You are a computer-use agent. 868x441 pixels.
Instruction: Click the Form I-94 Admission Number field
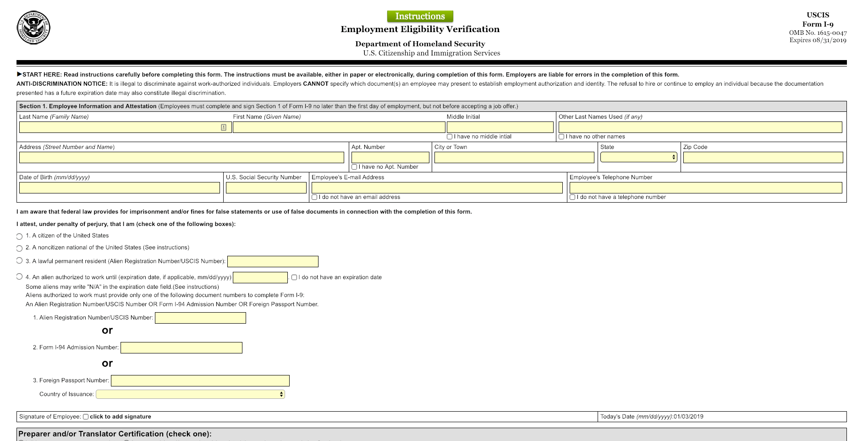pos(181,347)
